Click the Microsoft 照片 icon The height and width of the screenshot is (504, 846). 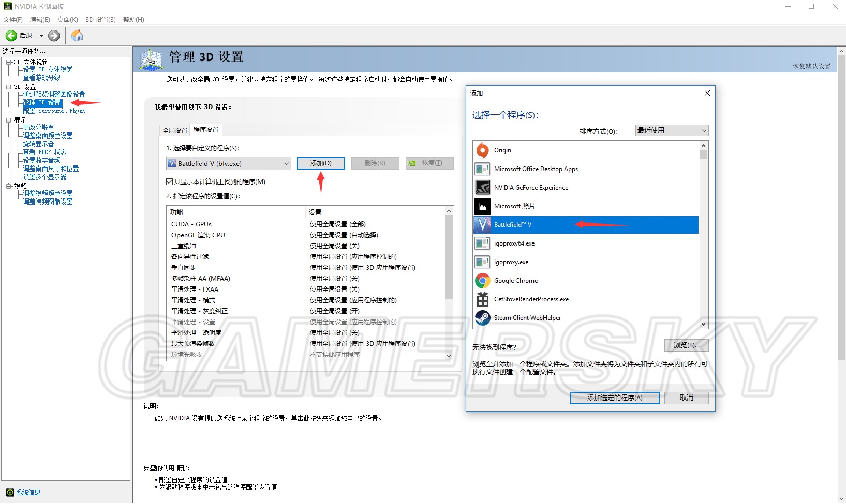click(x=482, y=206)
